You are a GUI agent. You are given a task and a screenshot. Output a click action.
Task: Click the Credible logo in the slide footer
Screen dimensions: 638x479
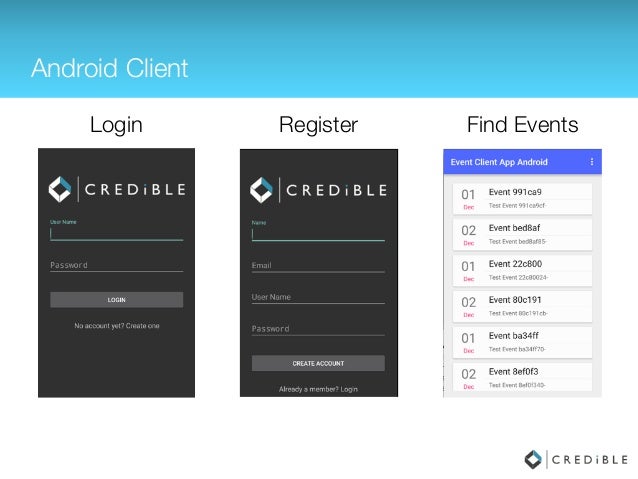[576, 460]
